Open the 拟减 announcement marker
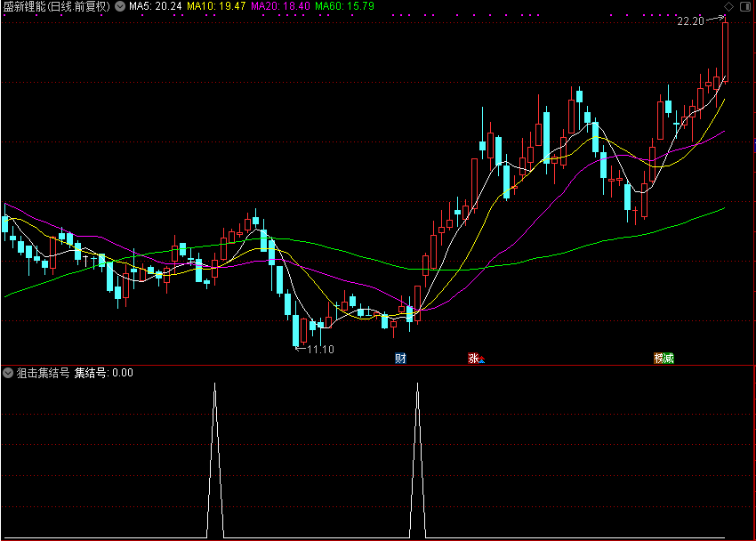This screenshot has width=756, height=541. pyautogui.click(x=664, y=359)
